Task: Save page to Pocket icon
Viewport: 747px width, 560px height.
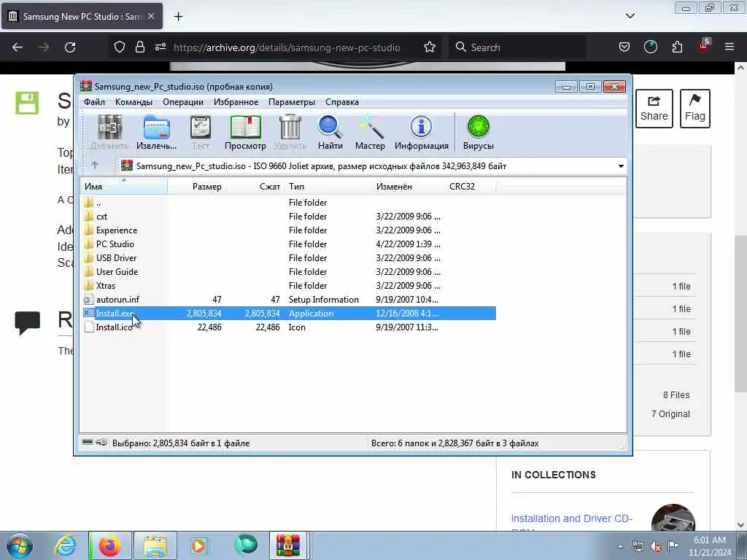Action: pos(624,47)
